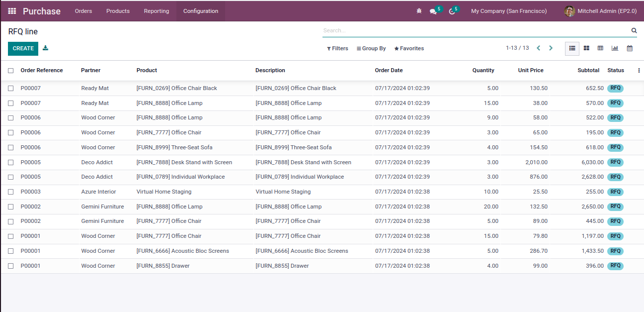Viewport: 644px width, 312px height.
Task: Select checkbox for Drawer row
Action: pyautogui.click(x=11, y=266)
